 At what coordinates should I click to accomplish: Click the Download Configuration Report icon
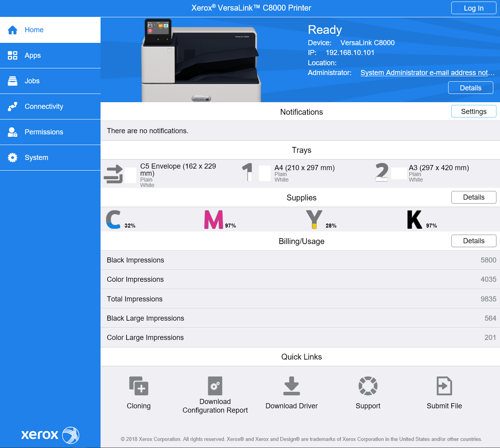point(215,386)
